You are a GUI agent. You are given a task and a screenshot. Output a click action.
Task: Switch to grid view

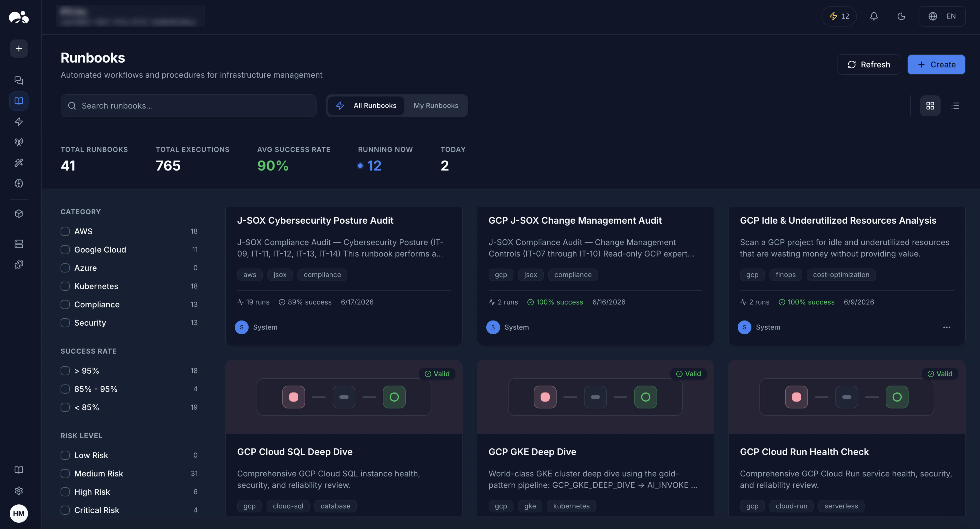pos(930,106)
